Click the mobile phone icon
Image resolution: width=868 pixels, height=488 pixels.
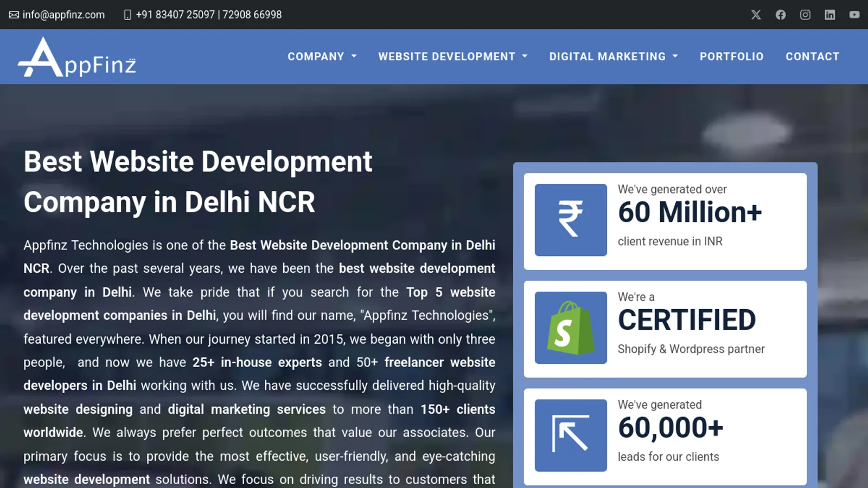point(127,15)
